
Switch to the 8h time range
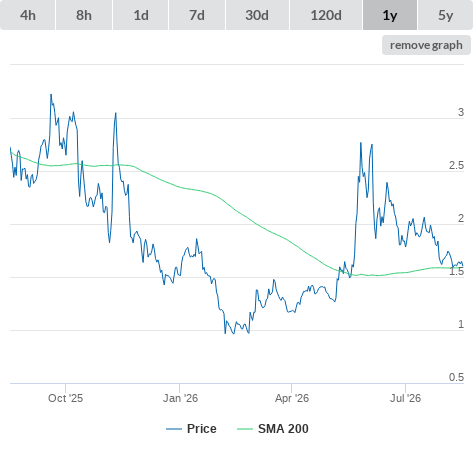(84, 15)
